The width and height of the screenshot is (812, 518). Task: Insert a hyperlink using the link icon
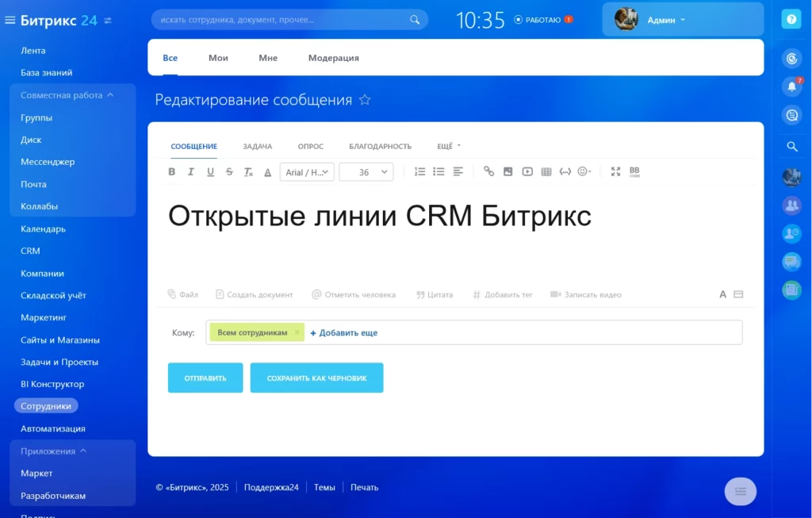click(x=487, y=171)
